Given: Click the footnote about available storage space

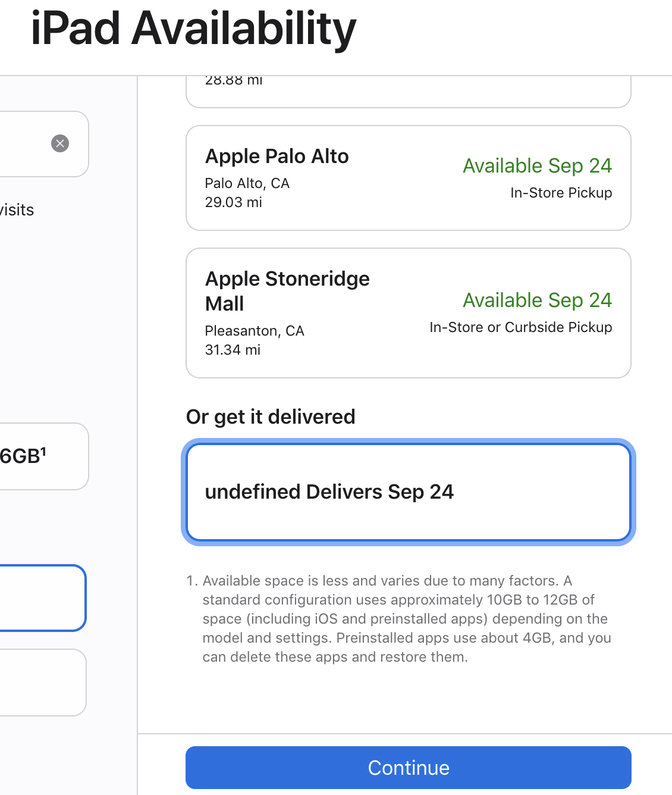Looking at the screenshot, I should point(398,619).
